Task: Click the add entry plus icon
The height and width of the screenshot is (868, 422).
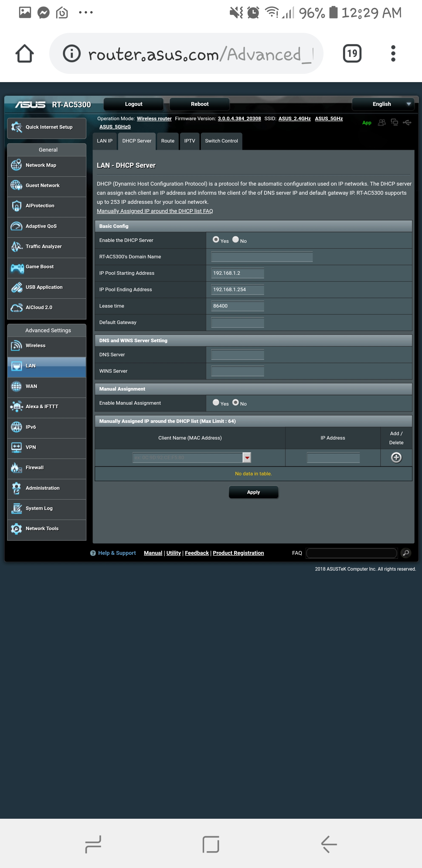Action: tap(396, 457)
